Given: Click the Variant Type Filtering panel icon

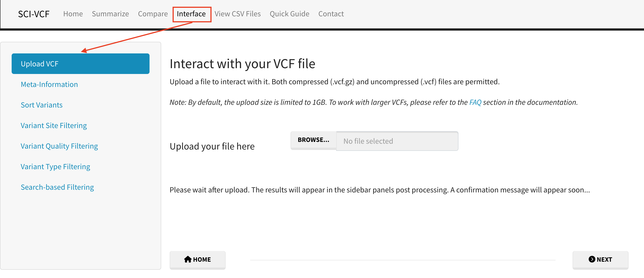Looking at the screenshot, I should tap(55, 166).
